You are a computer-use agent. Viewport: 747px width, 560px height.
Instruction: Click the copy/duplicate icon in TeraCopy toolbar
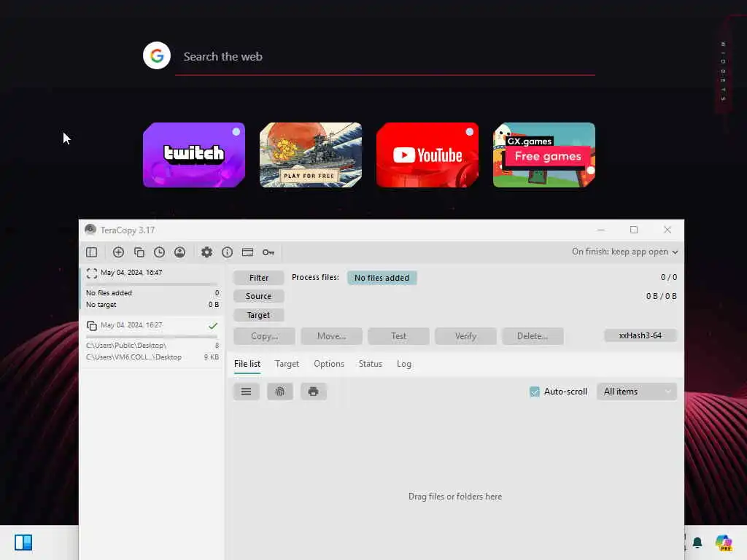coord(139,252)
